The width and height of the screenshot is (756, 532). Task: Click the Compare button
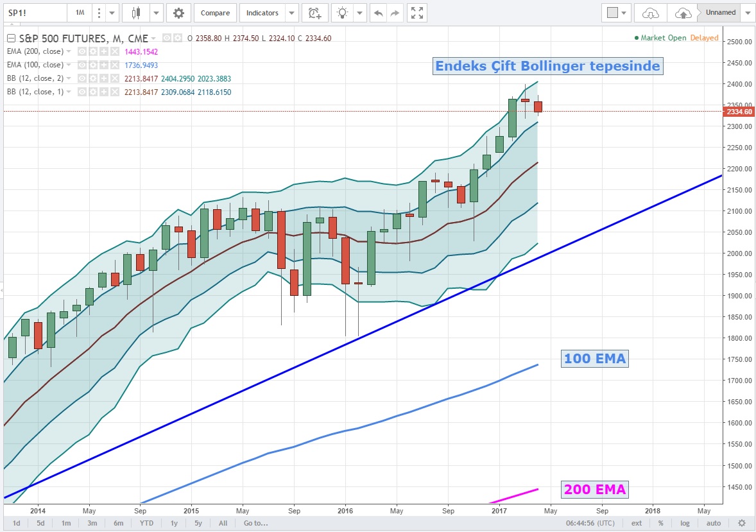click(x=214, y=13)
